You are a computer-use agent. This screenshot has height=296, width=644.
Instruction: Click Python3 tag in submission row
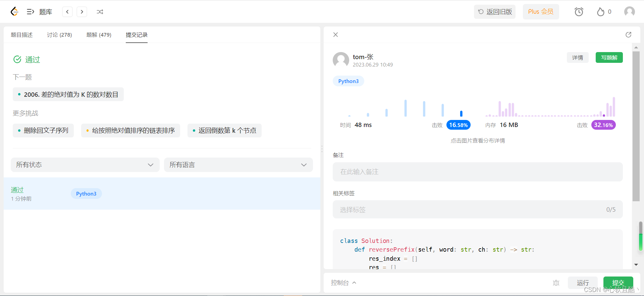pyautogui.click(x=86, y=194)
